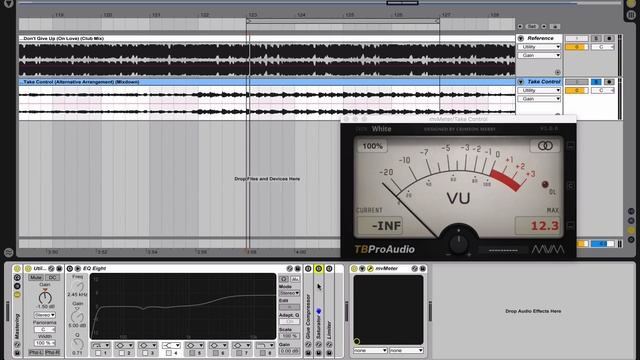Toggle EQ Eight band 4 checkbox
The height and width of the screenshot is (360, 640).
coord(169,353)
